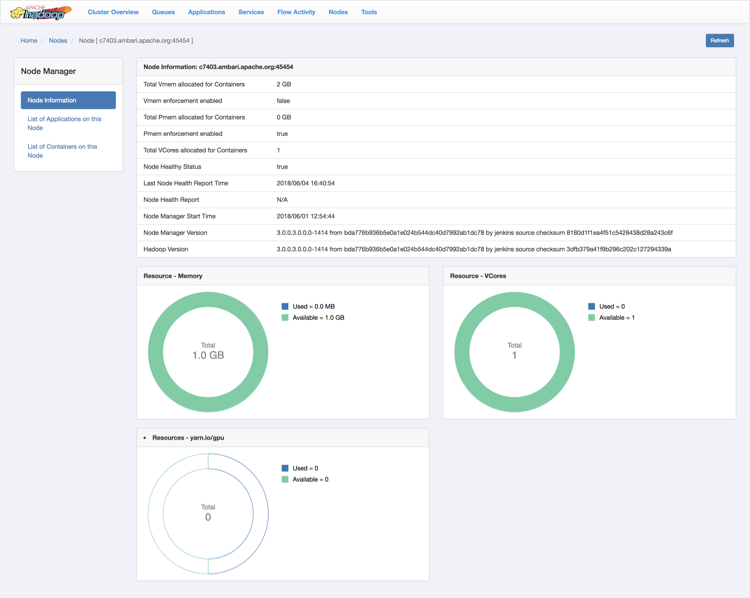Click the Apache Hadoop logo
This screenshot has width=750, height=598.
tap(40, 12)
